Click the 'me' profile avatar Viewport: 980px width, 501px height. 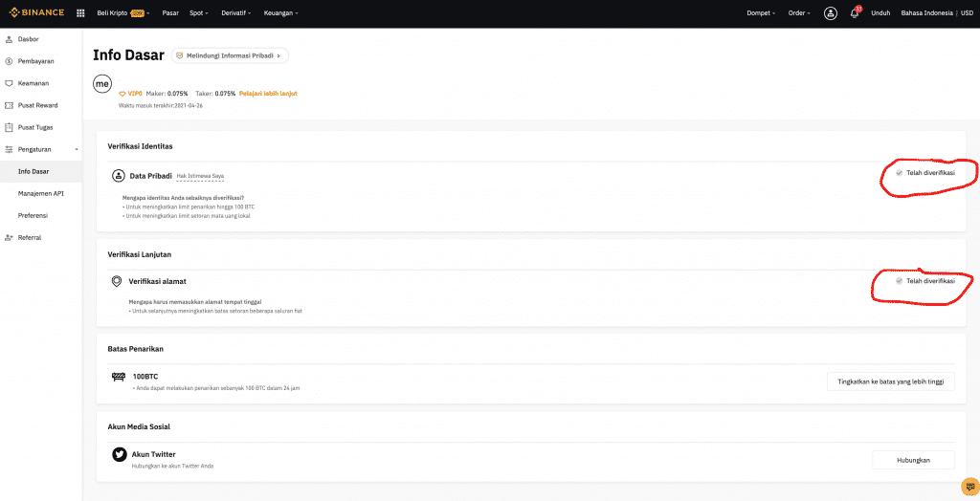(102, 84)
